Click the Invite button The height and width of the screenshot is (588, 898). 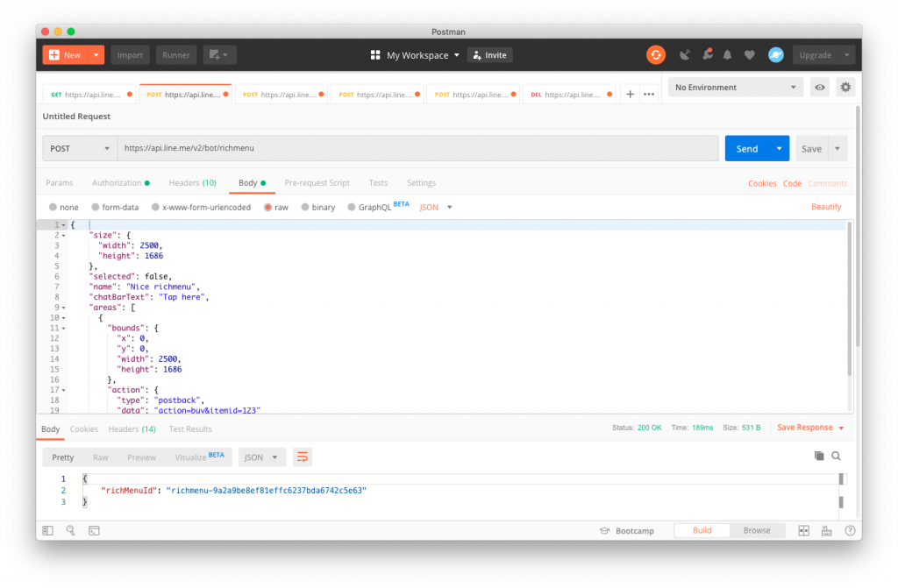point(489,55)
